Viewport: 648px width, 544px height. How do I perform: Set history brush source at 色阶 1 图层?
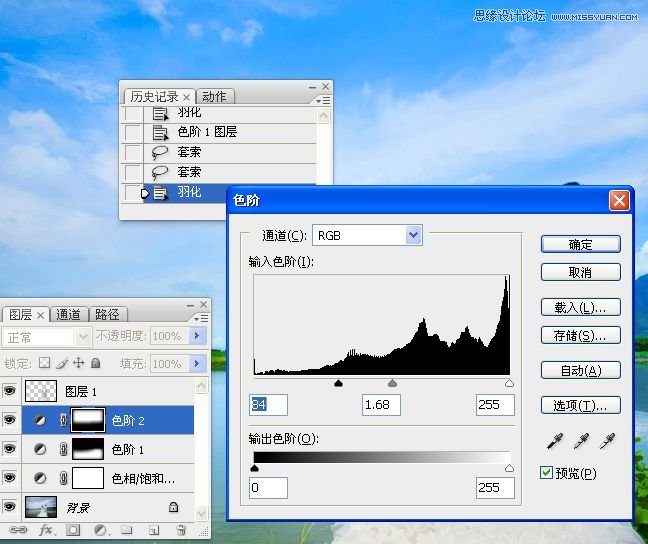pyautogui.click(x=133, y=133)
